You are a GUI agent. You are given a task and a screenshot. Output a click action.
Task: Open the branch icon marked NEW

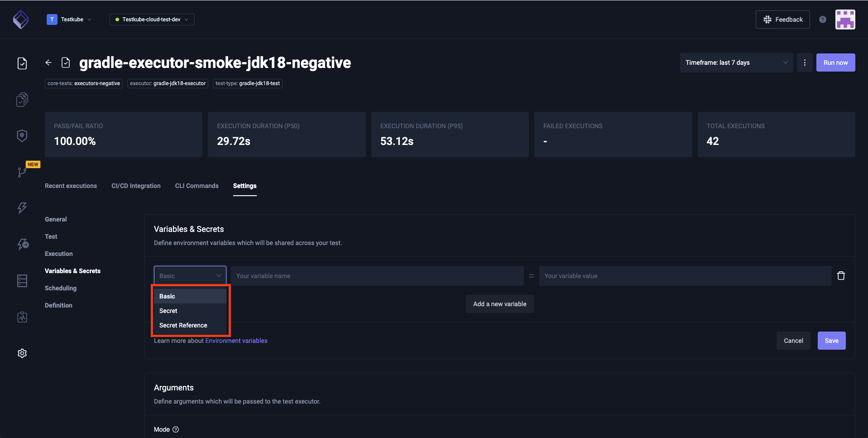click(x=22, y=172)
